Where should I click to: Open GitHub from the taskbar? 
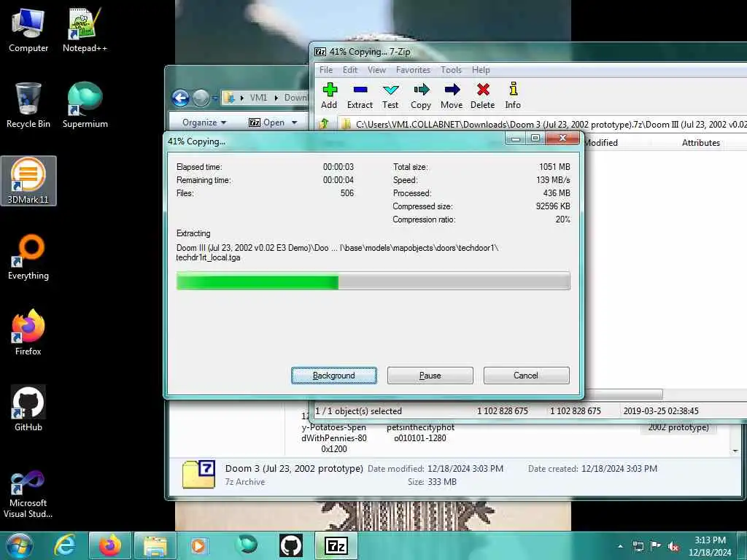[x=291, y=545]
